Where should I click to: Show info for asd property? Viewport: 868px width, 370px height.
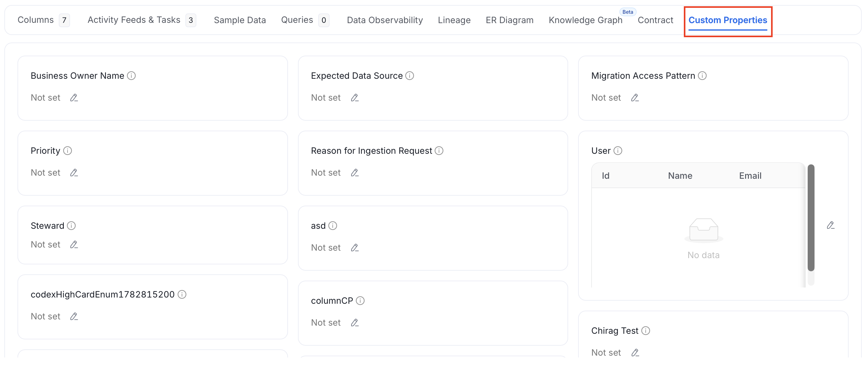point(333,226)
